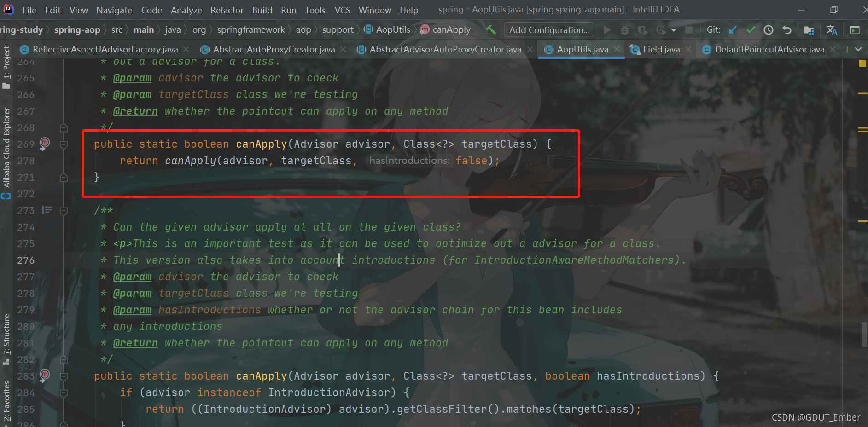The image size is (868, 427).
Task: Click the Add Configuration... button
Action: coord(549,30)
